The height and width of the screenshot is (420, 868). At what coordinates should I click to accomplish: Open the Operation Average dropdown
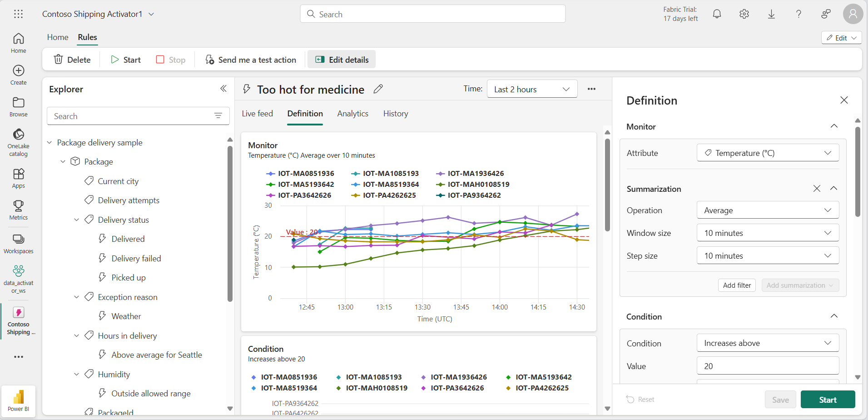pyautogui.click(x=768, y=210)
